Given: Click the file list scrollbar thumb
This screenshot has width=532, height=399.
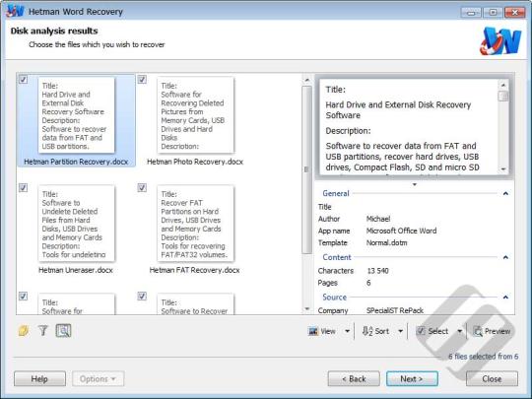Looking at the screenshot, I should (x=306, y=169).
